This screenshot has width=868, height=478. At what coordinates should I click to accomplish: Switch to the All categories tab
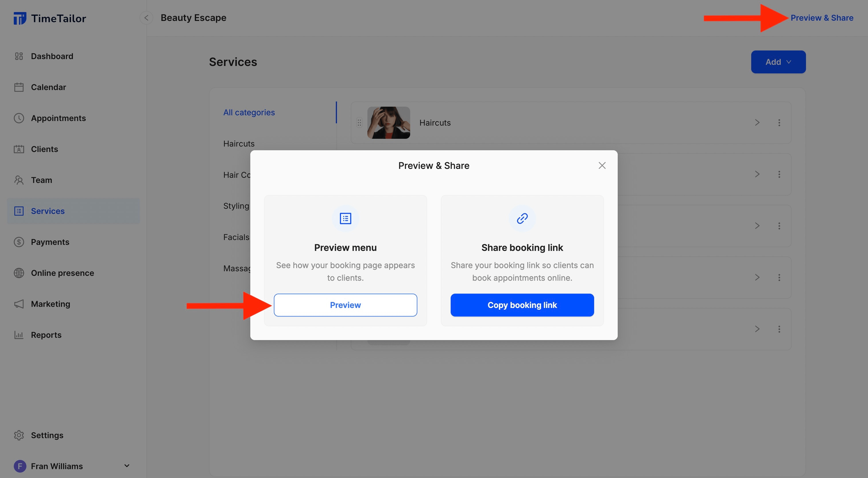(249, 112)
